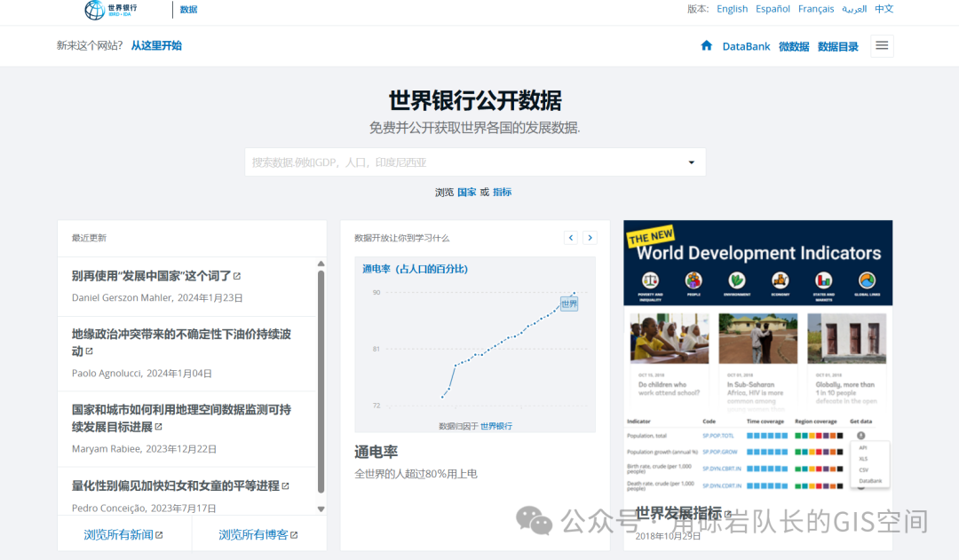Image resolution: width=959 pixels, height=560 pixels.
Task: Click the 世界发展指标 title link
Action: point(678,514)
